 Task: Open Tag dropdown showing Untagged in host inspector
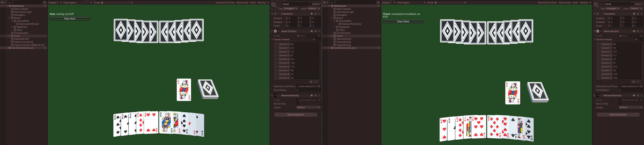pyautogui.click(x=290, y=8)
